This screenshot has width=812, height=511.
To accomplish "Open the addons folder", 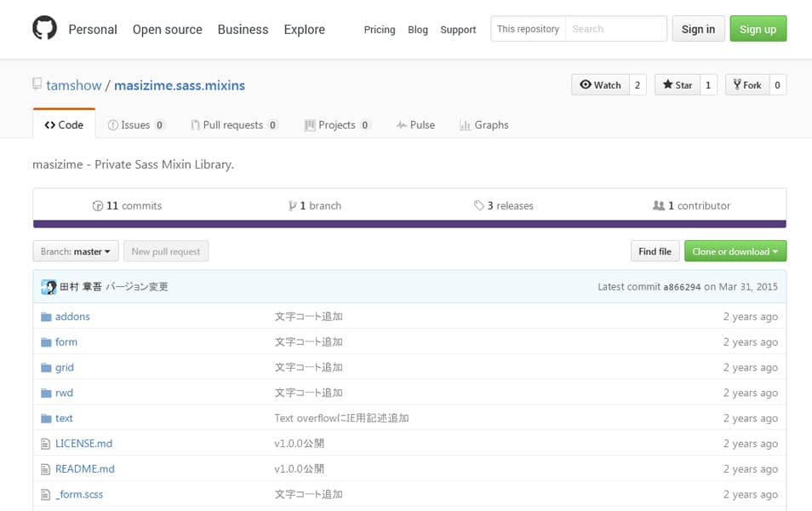I will [x=72, y=317].
